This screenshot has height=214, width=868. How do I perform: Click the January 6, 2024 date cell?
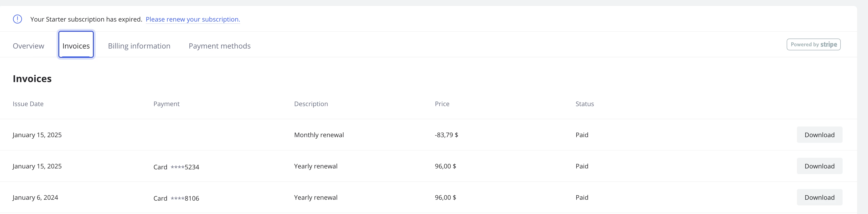(x=35, y=197)
